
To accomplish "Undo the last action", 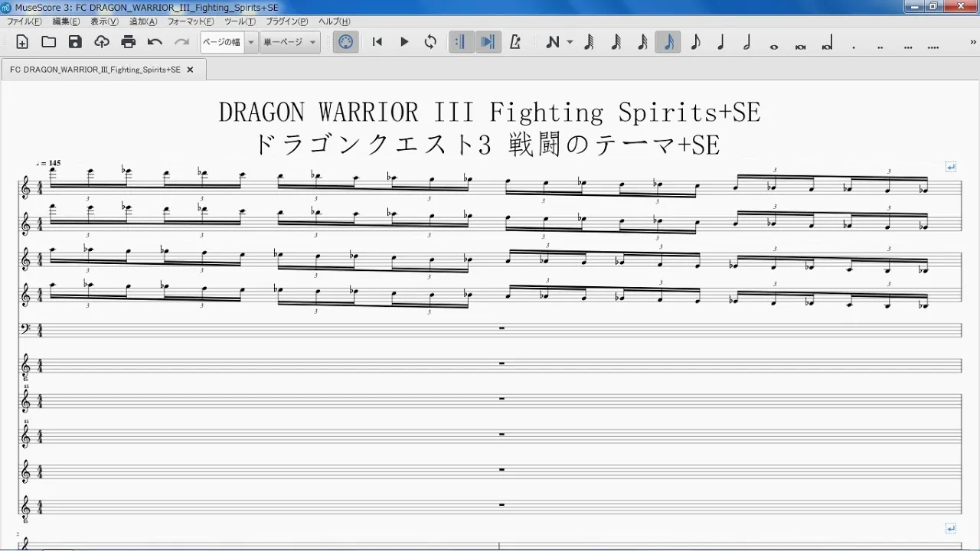I will point(155,42).
